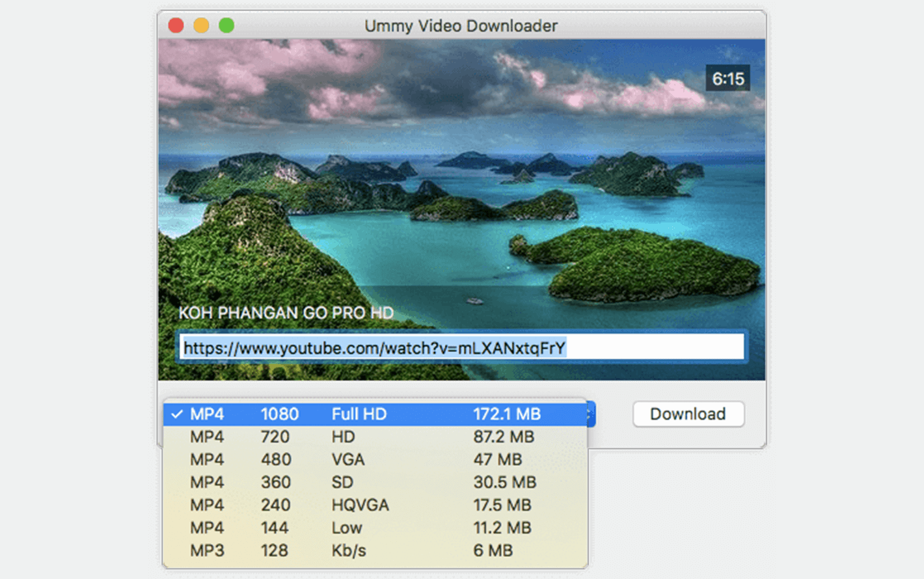
Task: Click the highlighted YouTube URL text
Action: [374, 348]
